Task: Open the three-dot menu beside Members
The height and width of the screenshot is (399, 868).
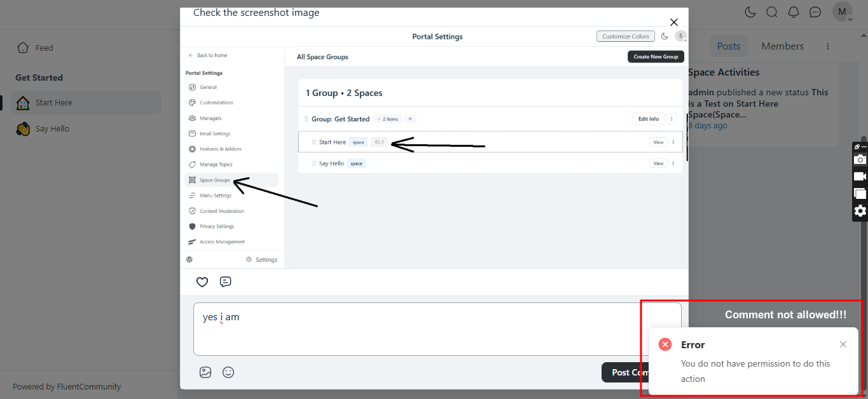Action: coord(827,46)
